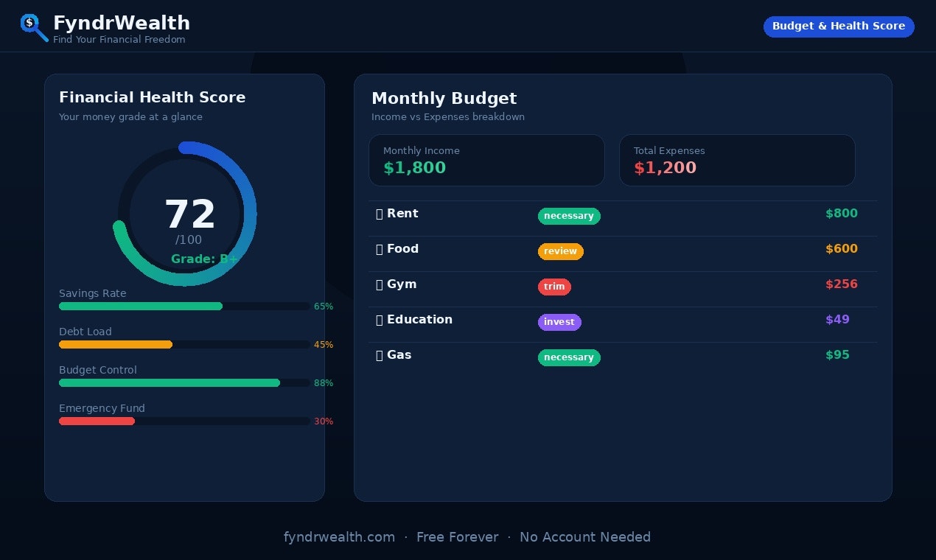Toggle the 'invest' tag on Education
The height and width of the screenshot is (560, 936).
click(x=559, y=322)
